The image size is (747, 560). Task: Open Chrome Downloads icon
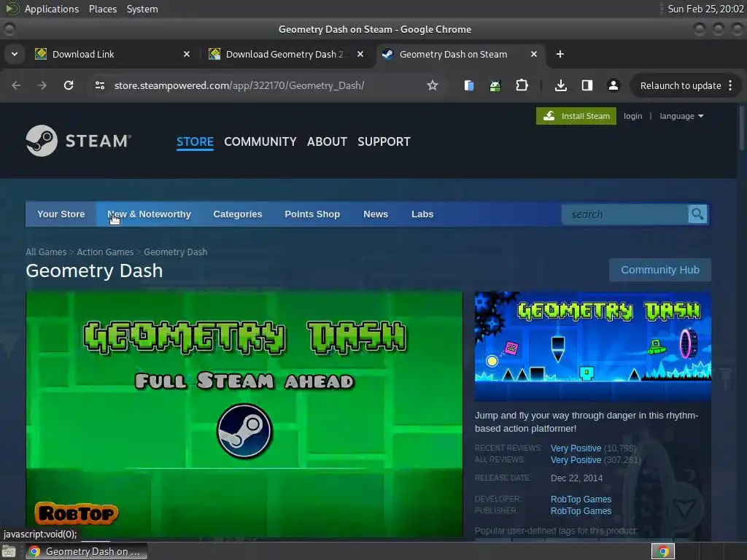point(561,85)
